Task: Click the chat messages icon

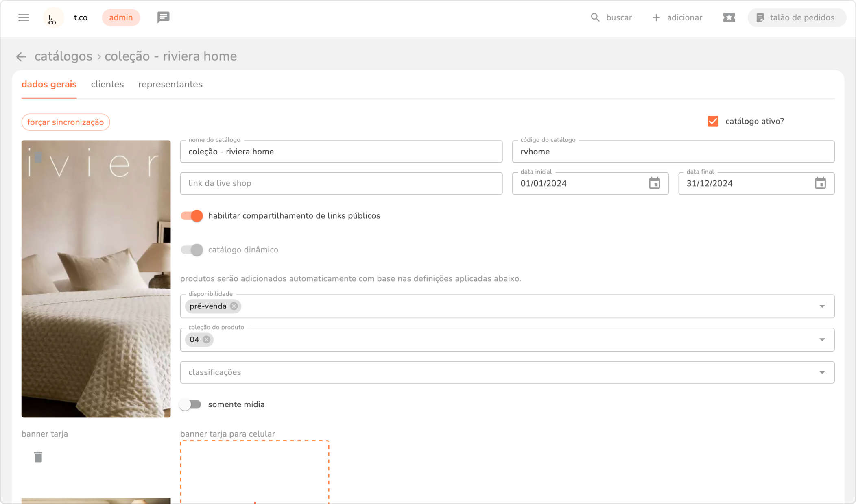Action: 163,17
